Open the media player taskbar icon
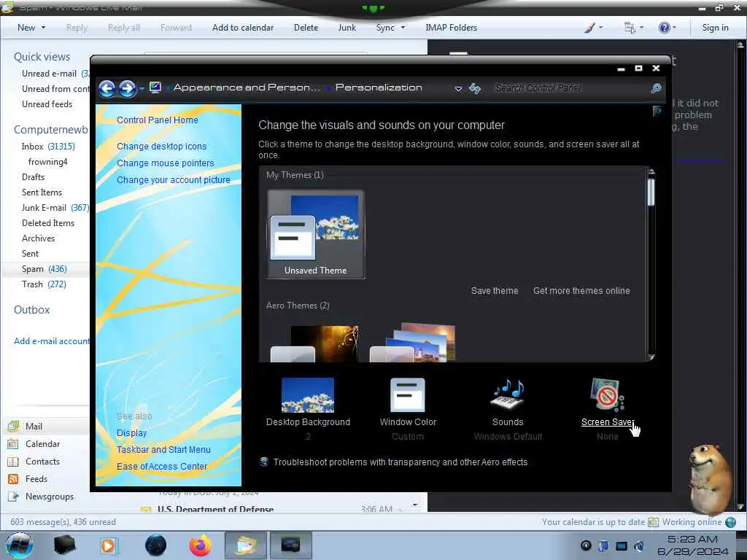 109,545
